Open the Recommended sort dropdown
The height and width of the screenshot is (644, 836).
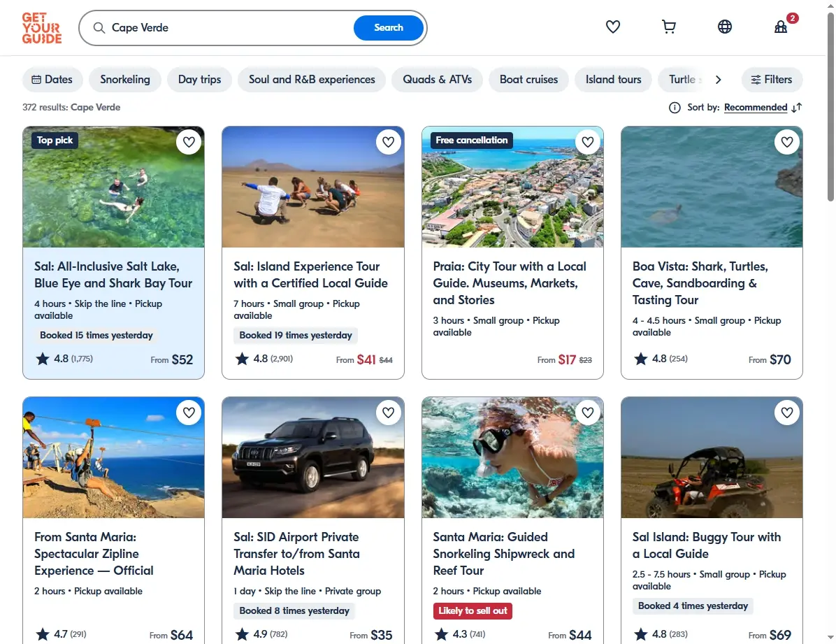coord(756,108)
